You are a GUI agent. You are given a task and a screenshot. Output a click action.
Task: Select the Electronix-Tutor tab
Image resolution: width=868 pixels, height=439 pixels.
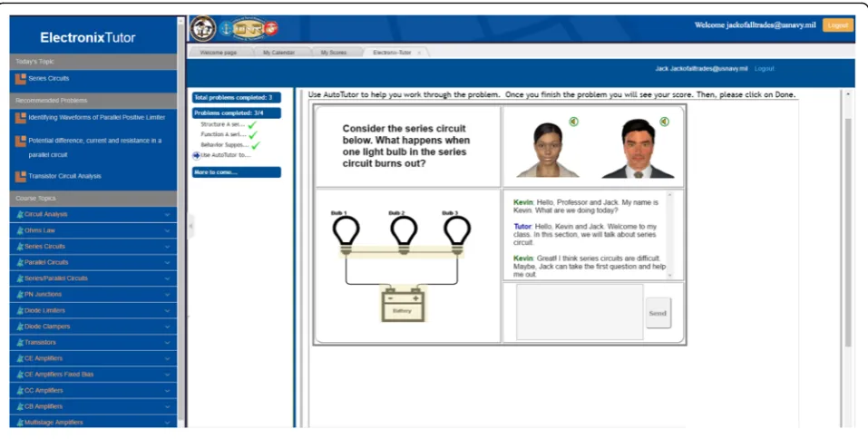click(x=392, y=53)
